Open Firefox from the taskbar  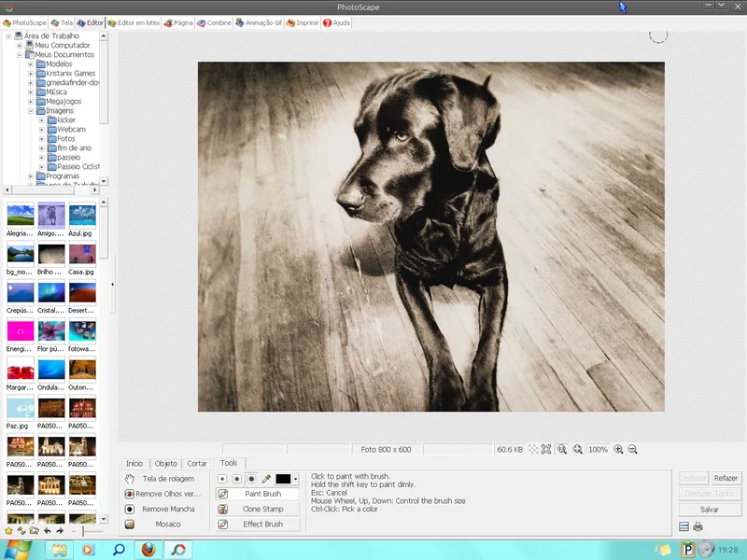pyautogui.click(x=148, y=550)
